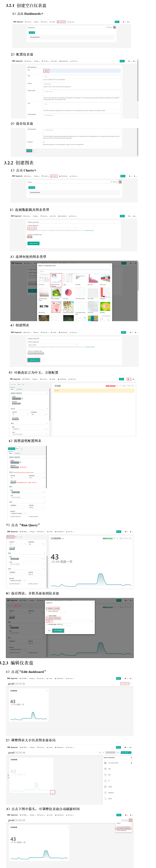Select the overwrite chart radio in save dialog
The height and width of the screenshot is (868, 156).
pos(47,609)
